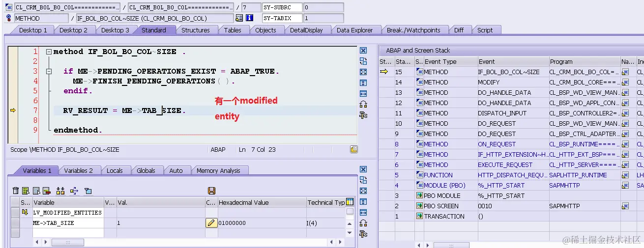Maximize the variables tool horizontally
The height and width of the screenshot is (248, 644).
(363, 213)
